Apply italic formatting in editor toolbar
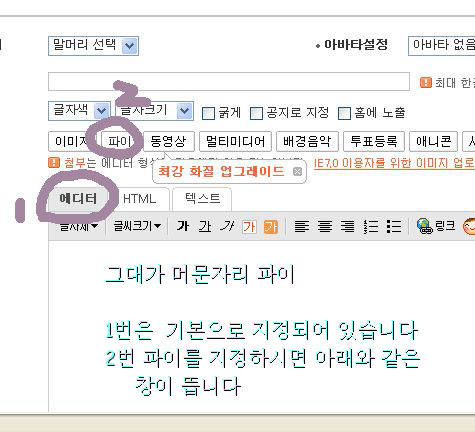 tap(227, 227)
